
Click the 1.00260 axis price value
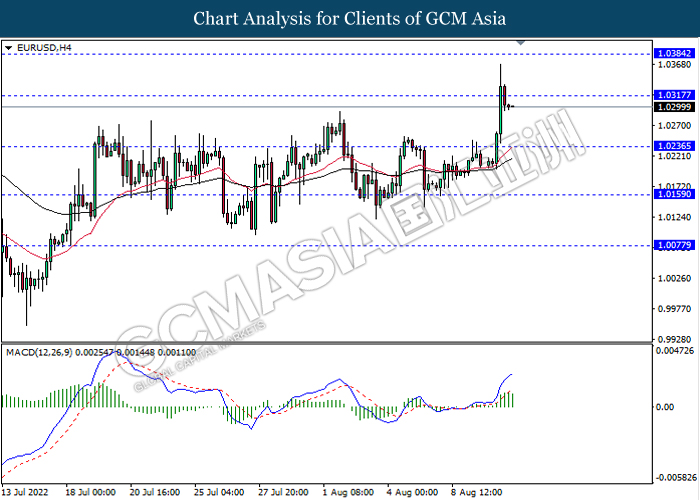tap(675, 278)
